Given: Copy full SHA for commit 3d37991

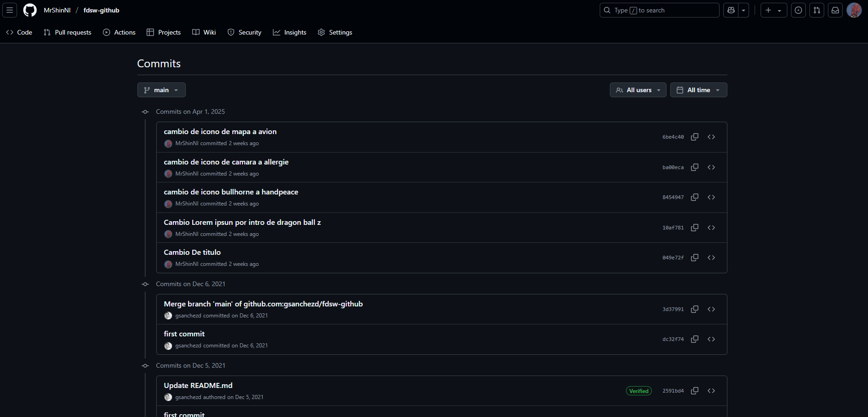Looking at the screenshot, I should 695,309.
